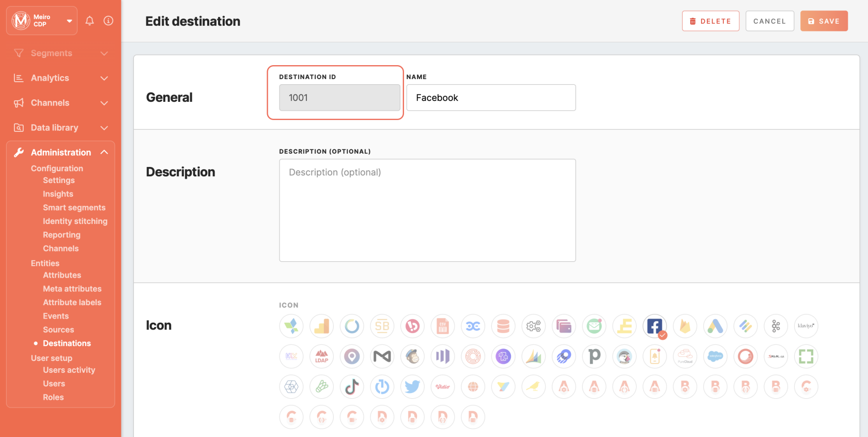Save the destination changes
This screenshot has height=437, width=868.
(x=824, y=21)
